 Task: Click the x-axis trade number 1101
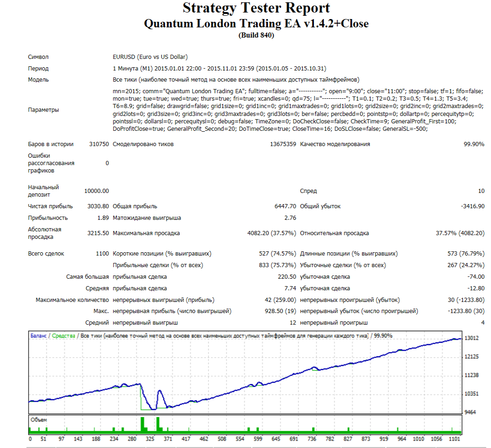click(x=454, y=439)
